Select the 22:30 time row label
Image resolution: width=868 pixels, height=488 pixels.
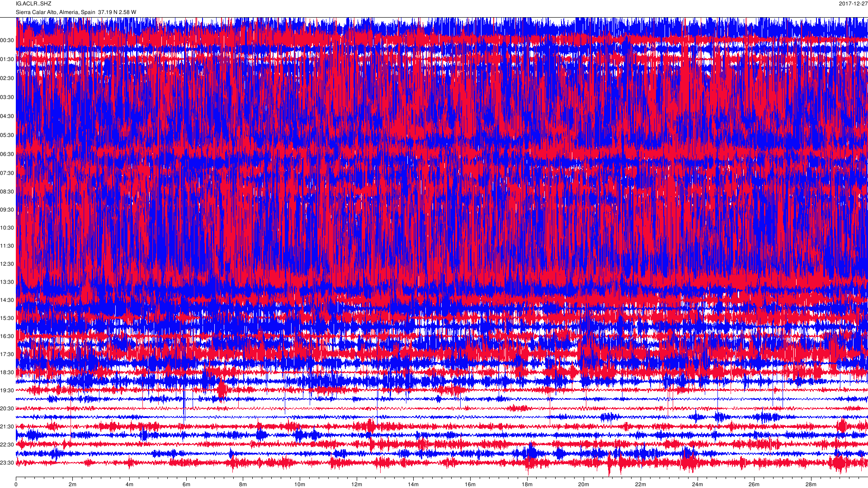coord(7,445)
